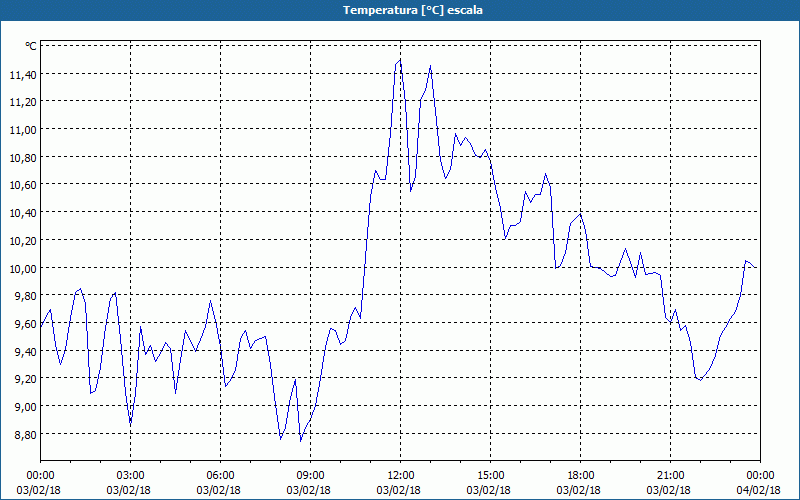Click the 03/02/18 date under 12:00
This screenshot has height=500, width=800.
coord(398,490)
